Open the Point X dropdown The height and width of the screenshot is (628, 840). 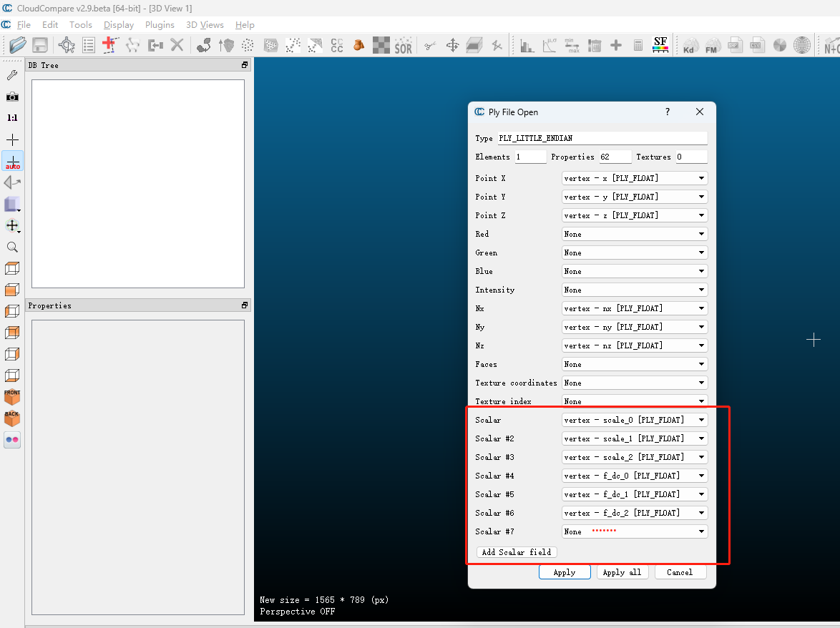coord(634,178)
